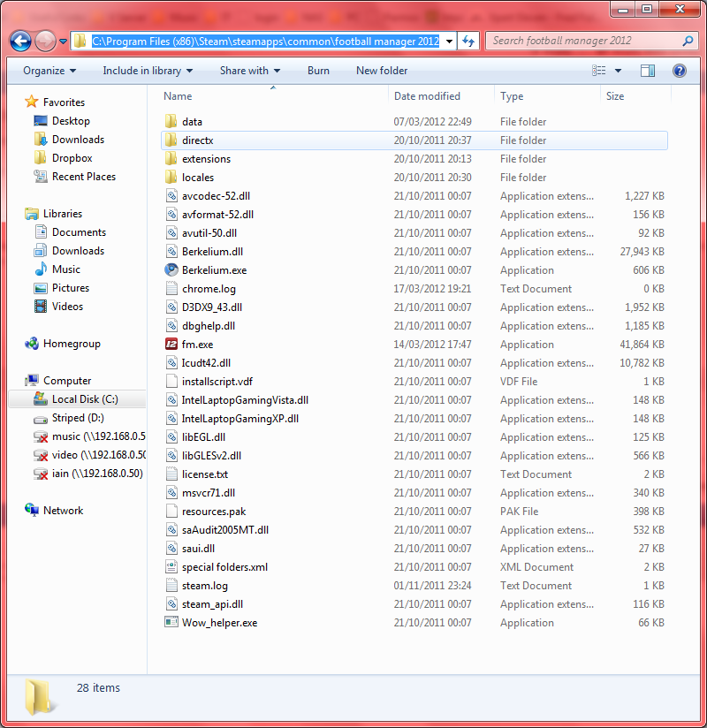707x728 pixels.
Task: Click the Burn toolbar button
Action: (x=318, y=71)
